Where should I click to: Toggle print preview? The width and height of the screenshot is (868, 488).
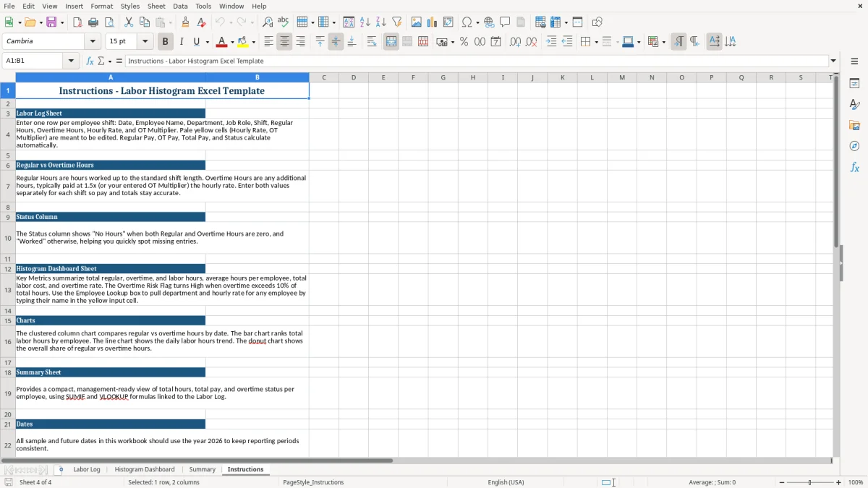(108, 22)
